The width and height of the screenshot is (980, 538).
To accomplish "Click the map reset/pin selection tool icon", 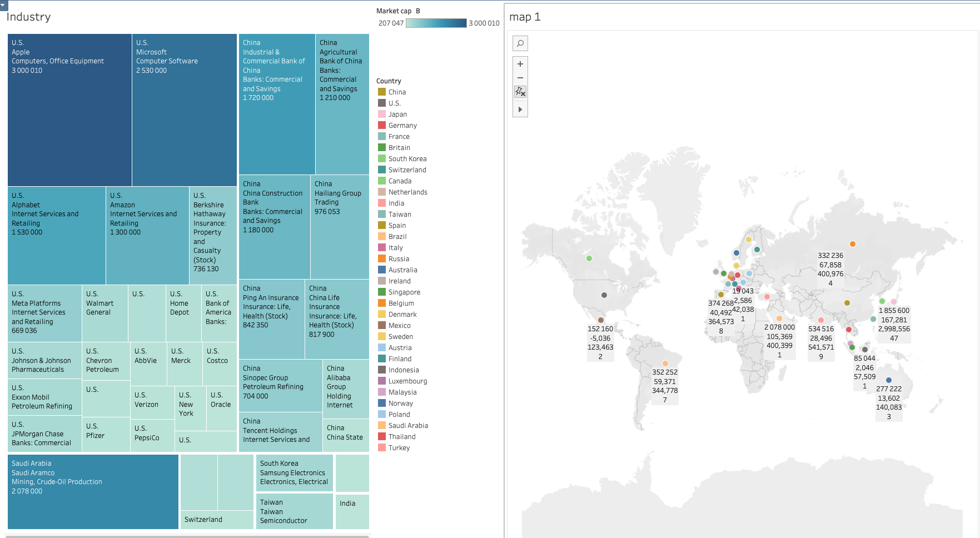I will [520, 92].
